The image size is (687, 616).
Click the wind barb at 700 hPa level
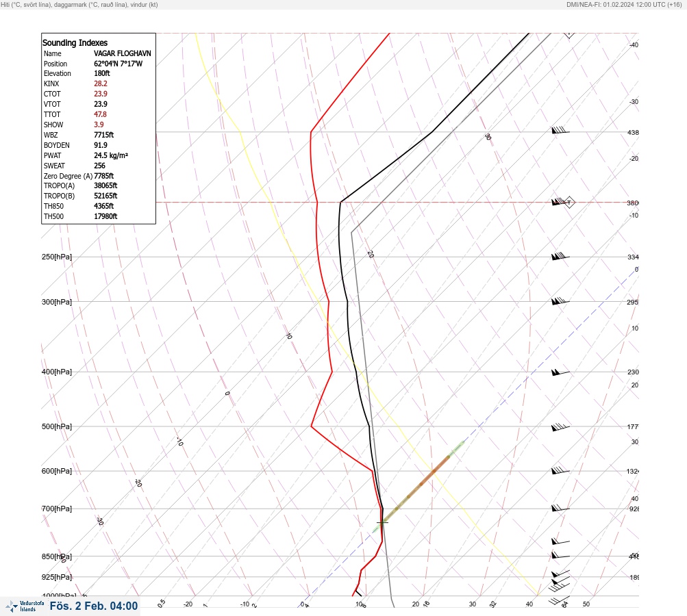[x=560, y=508]
